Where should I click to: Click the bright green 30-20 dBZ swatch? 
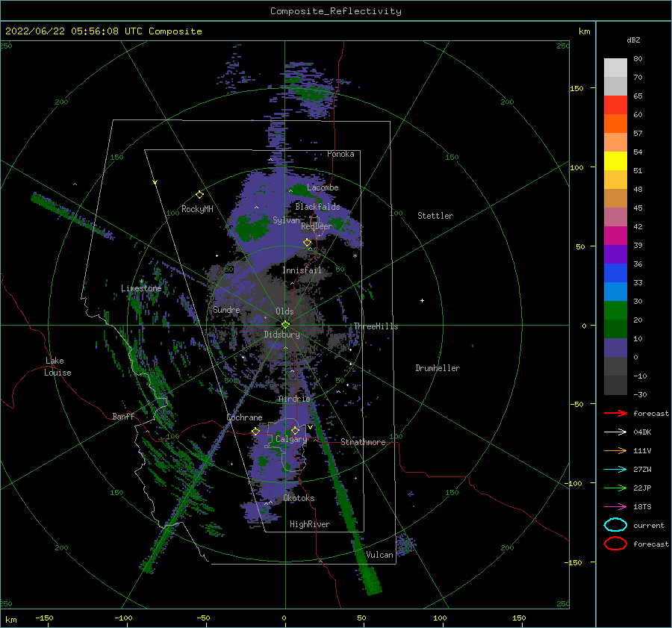click(x=615, y=311)
